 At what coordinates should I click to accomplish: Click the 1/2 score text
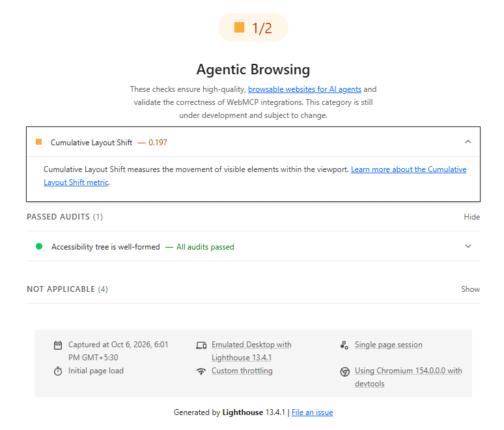pyautogui.click(x=262, y=28)
